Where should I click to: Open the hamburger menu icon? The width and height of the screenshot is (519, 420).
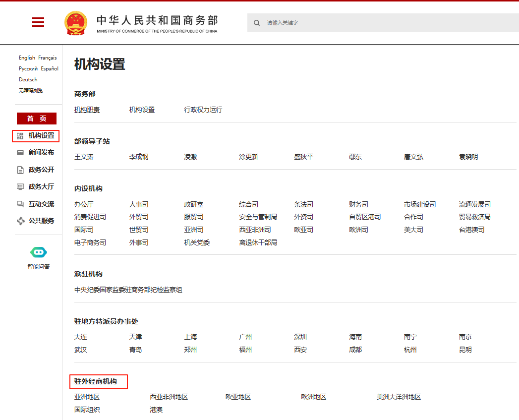38,22
